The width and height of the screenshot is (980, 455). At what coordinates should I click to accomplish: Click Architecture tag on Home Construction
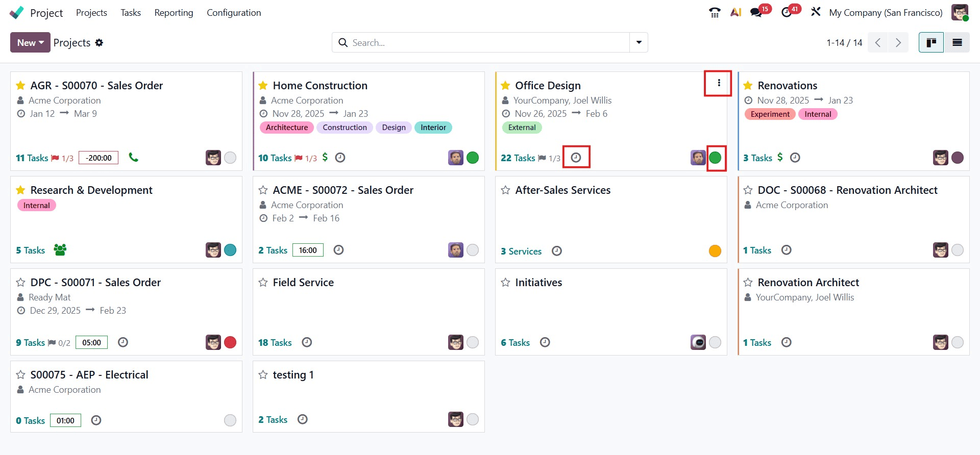click(287, 128)
